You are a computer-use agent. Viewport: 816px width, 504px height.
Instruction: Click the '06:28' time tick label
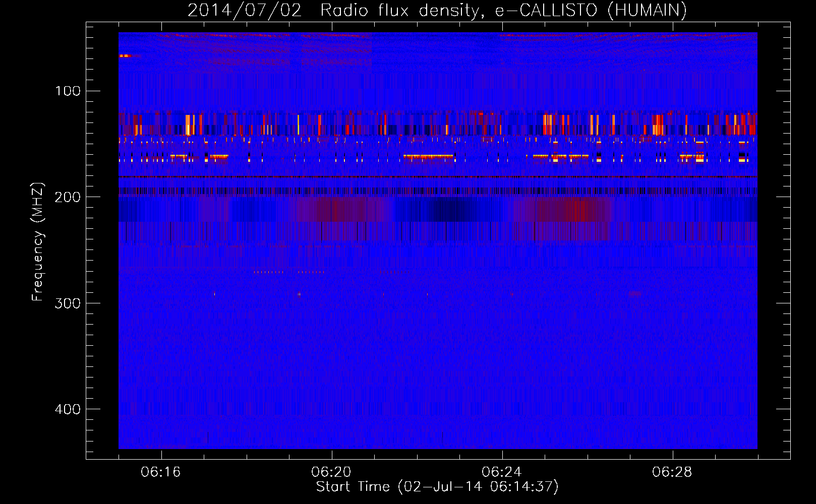(x=672, y=472)
